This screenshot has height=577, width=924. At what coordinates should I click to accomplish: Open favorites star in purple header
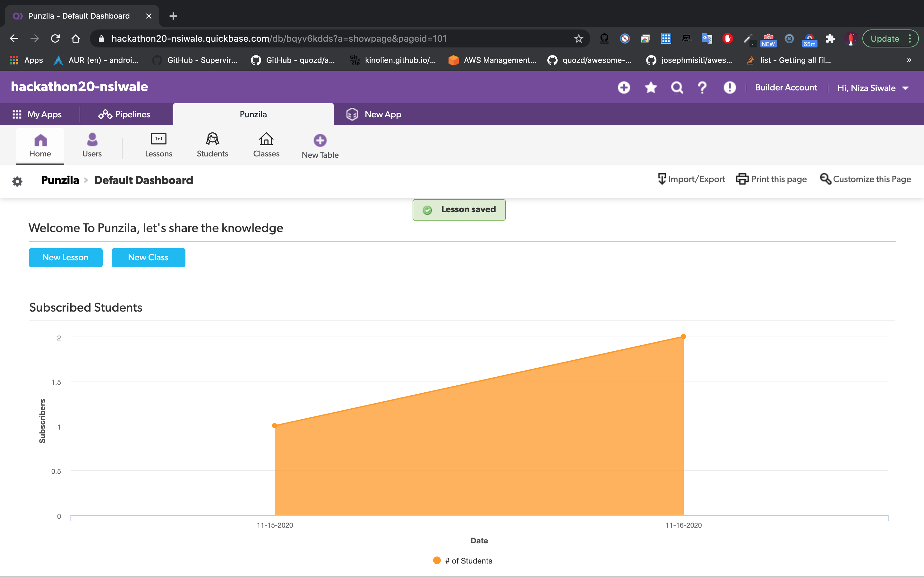pos(651,88)
